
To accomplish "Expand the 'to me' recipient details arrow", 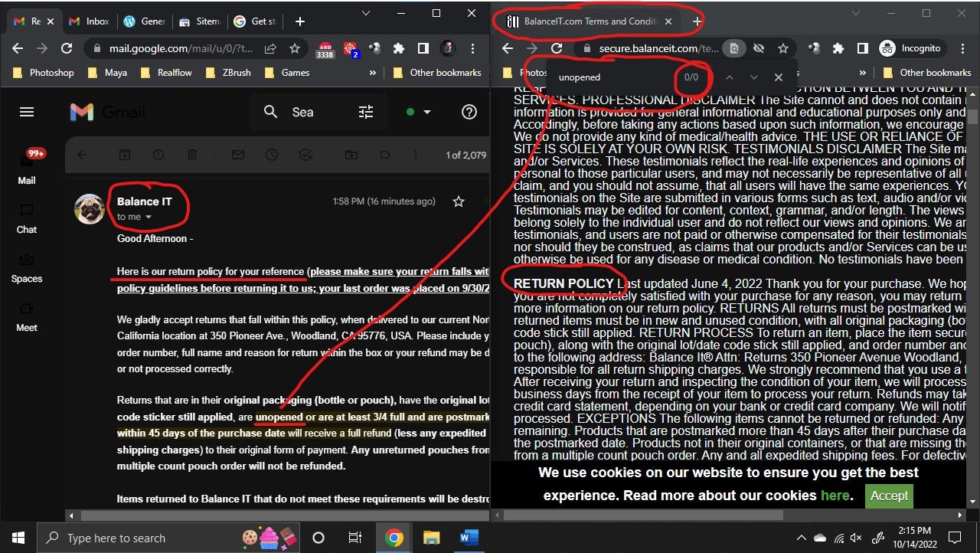I will pos(149,218).
